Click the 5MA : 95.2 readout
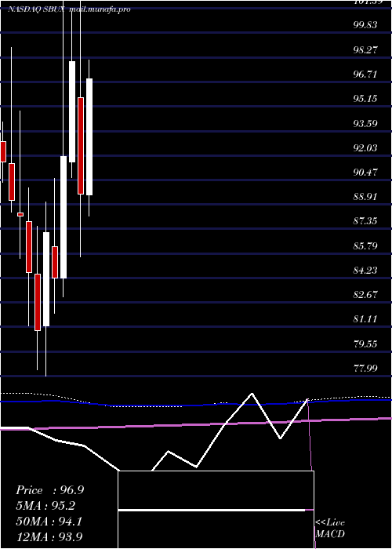Screen dimensions: 392x549 (x=45, y=506)
